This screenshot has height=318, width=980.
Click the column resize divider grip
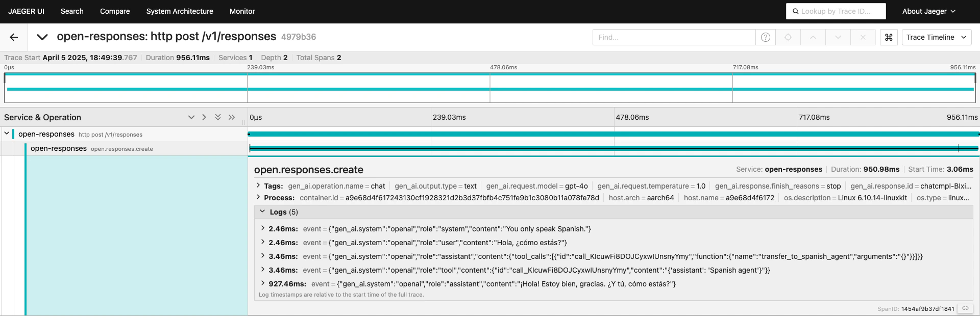pyautogui.click(x=243, y=122)
